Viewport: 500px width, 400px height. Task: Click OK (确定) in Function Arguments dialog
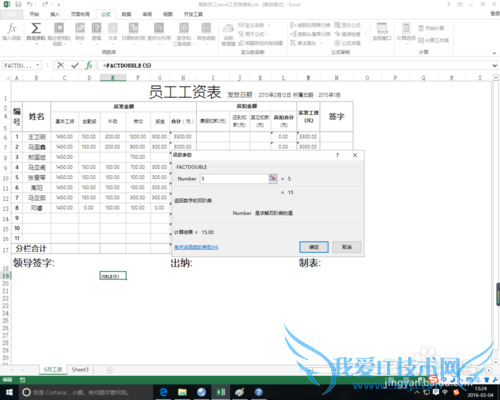(314, 247)
